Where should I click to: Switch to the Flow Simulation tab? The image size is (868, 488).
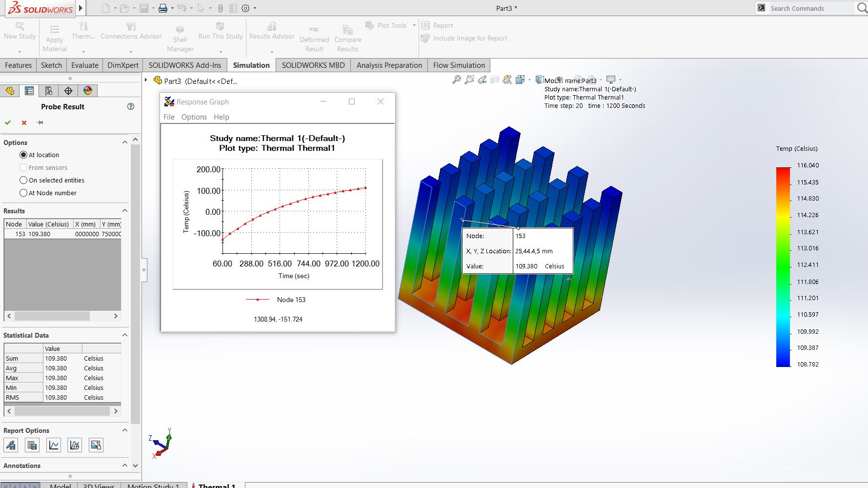tap(459, 65)
